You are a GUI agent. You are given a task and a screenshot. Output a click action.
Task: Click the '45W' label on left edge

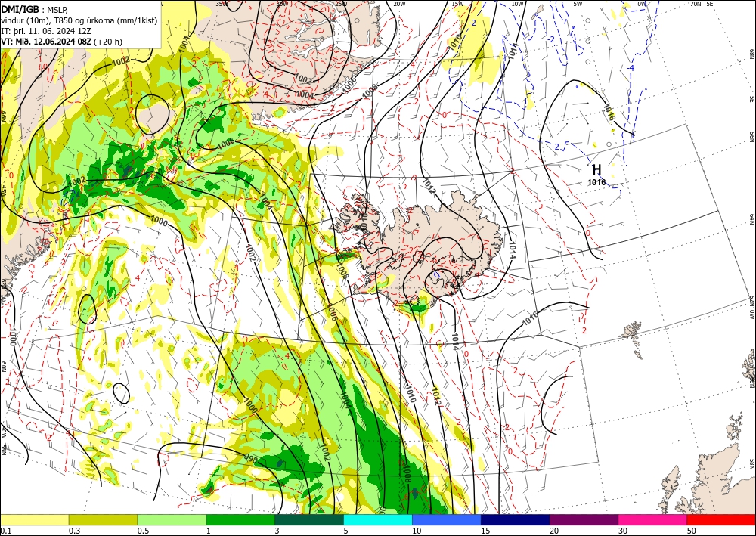coord(4,191)
